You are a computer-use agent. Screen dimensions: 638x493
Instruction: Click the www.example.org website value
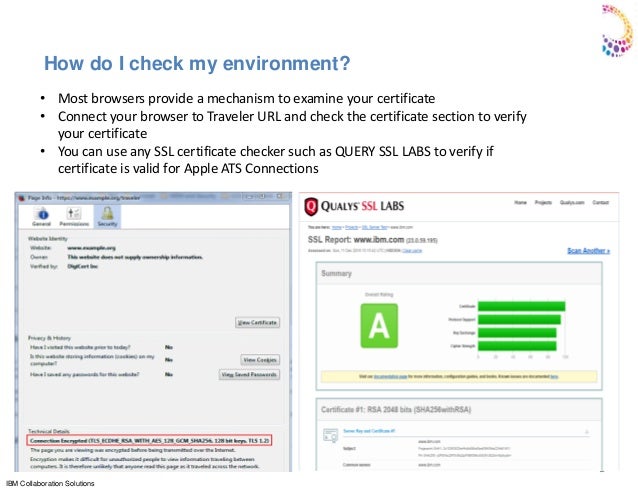click(92, 248)
